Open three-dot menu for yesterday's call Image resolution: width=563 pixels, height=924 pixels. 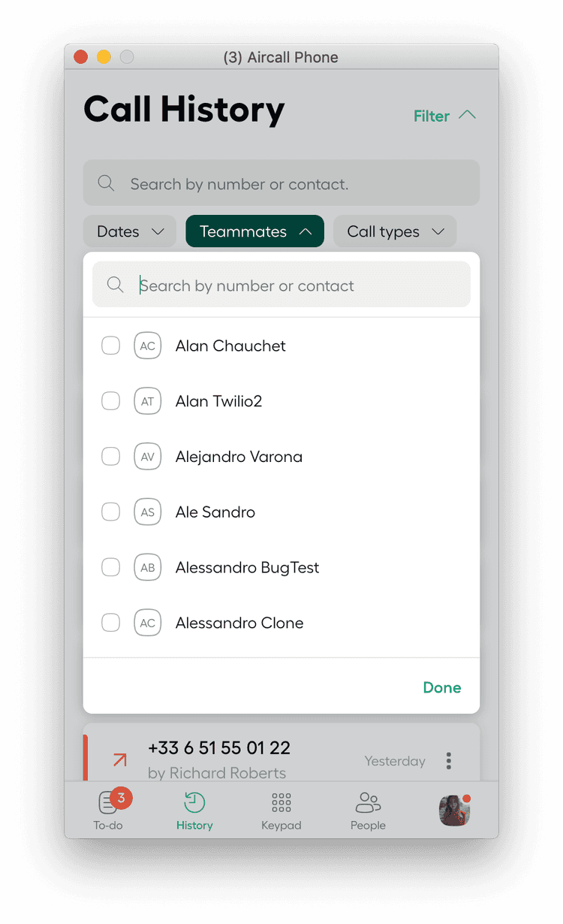coord(449,761)
